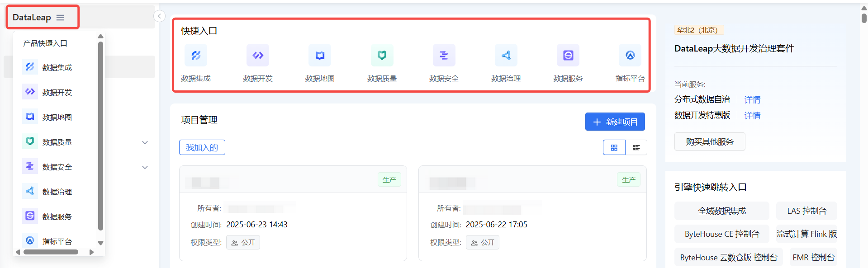Open EMR 控制台 shortcut
Image resolution: width=868 pixels, height=268 pixels.
click(813, 257)
